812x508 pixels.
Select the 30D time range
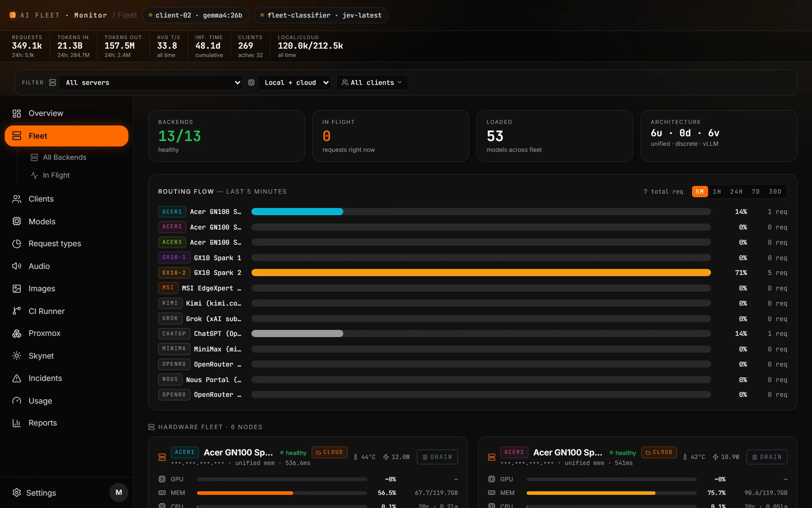tap(775, 192)
